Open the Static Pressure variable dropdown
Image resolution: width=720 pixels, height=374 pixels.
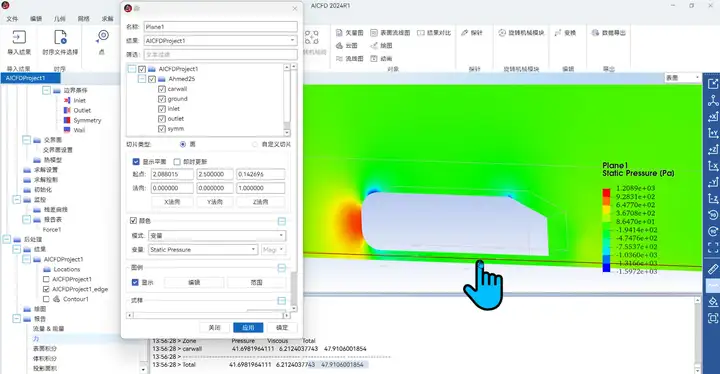coord(203,249)
